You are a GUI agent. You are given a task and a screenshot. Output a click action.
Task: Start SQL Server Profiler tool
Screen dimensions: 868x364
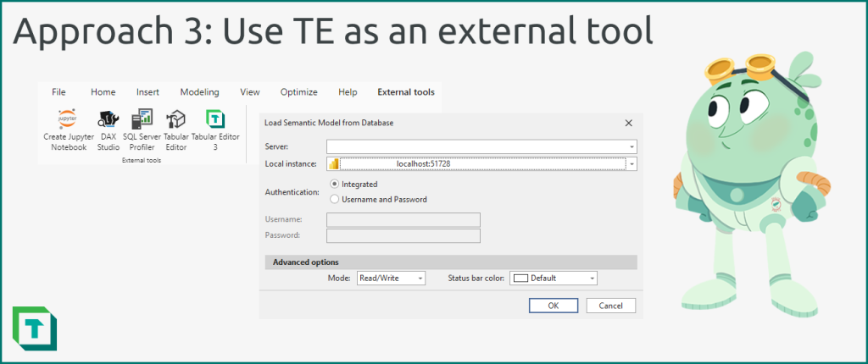(142, 131)
